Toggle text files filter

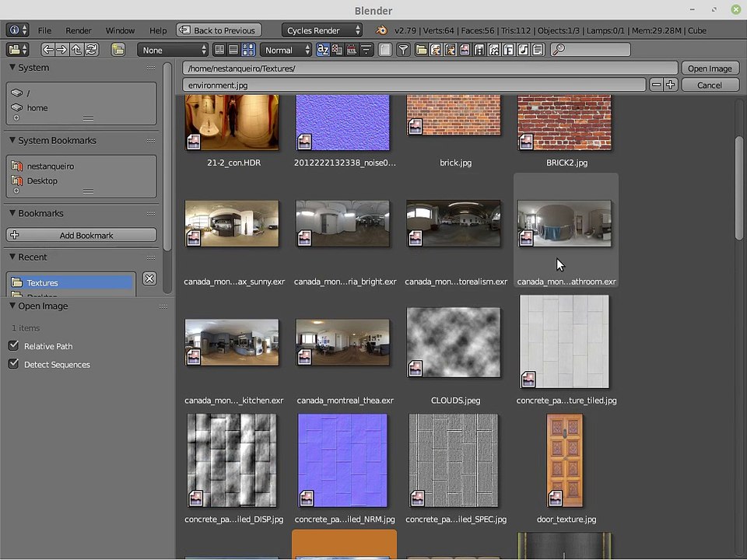point(538,50)
